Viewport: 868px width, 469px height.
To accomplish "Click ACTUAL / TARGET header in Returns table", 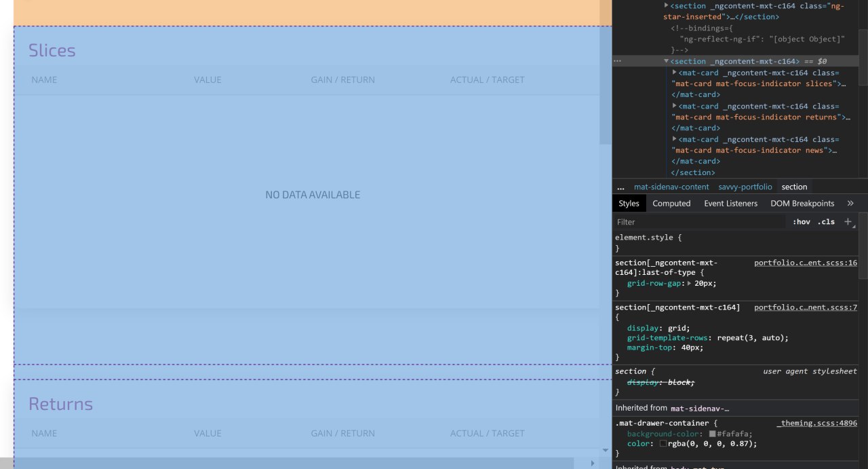I will coord(487,433).
